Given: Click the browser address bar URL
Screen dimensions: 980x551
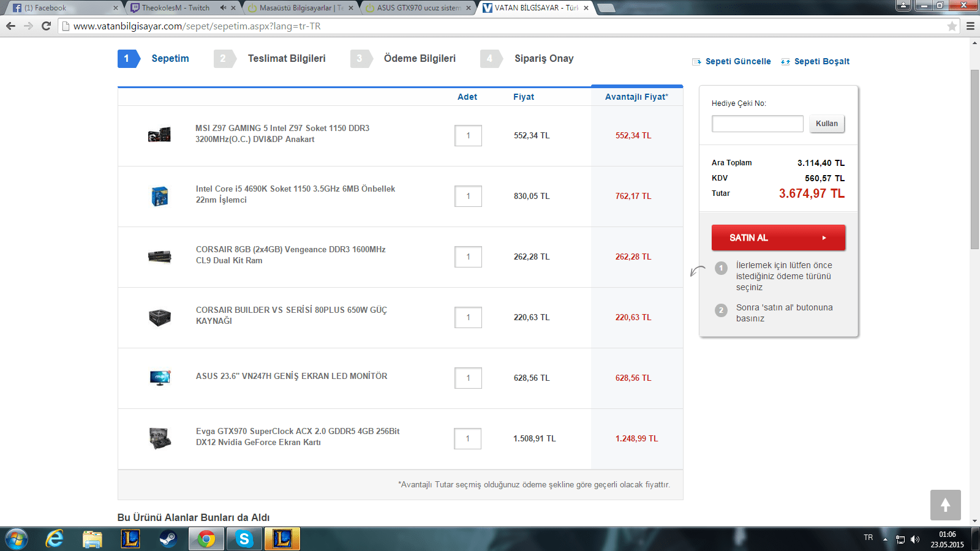Looking at the screenshot, I should pyautogui.click(x=197, y=26).
